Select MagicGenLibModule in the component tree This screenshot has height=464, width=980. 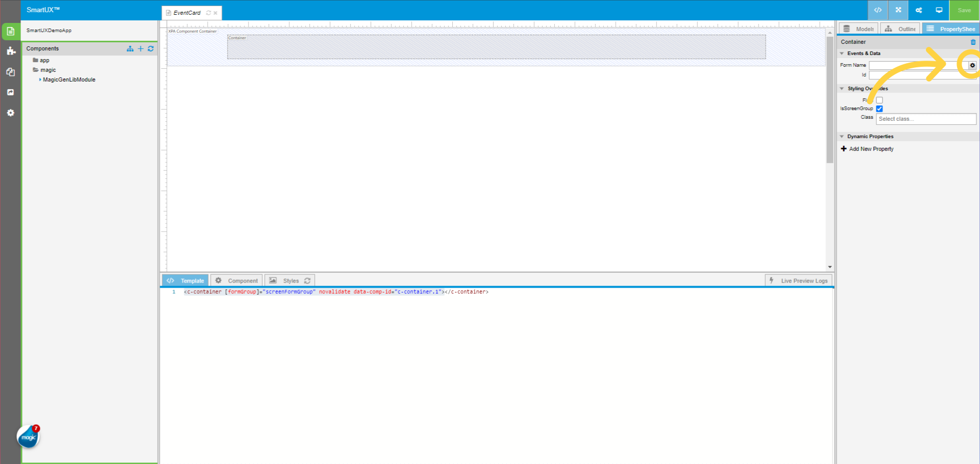(x=69, y=80)
